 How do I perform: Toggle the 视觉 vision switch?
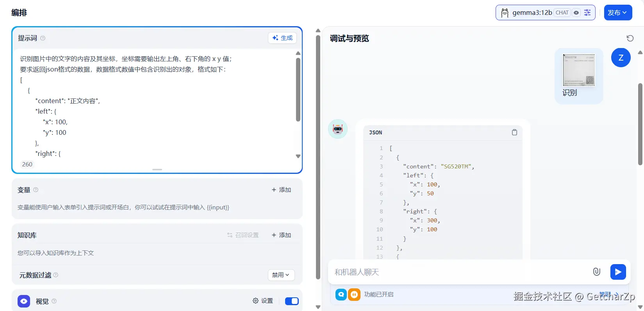[x=292, y=301]
